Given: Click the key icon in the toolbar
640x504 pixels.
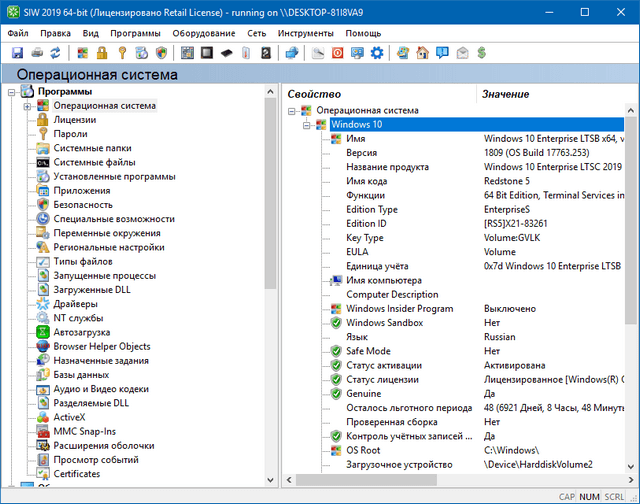Looking at the screenshot, I should [122, 52].
